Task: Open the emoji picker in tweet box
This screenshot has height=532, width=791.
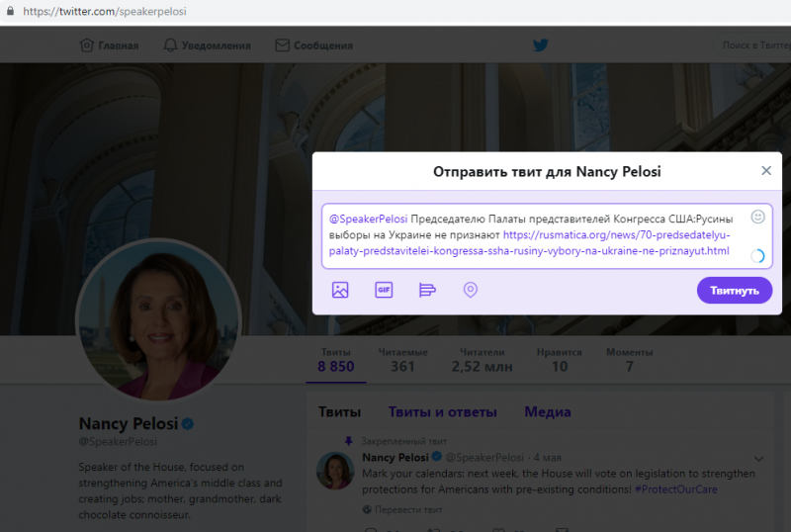Action: click(x=757, y=217)
